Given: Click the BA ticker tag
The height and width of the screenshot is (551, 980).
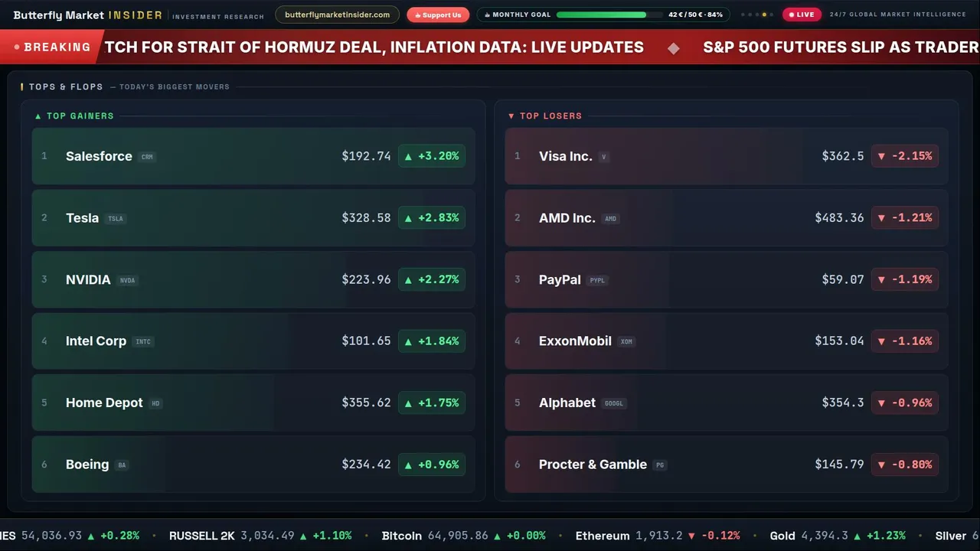Looking at the screenshot, I should tap(122, 465).
